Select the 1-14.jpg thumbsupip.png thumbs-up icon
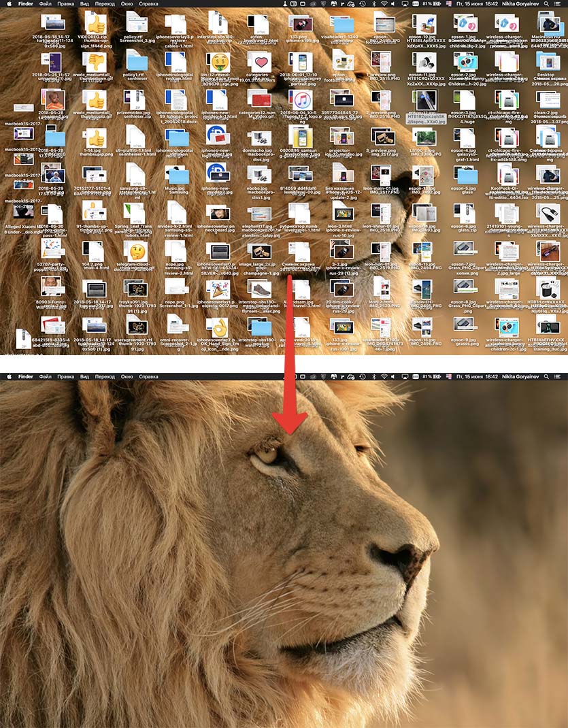 tap(97, 138)
